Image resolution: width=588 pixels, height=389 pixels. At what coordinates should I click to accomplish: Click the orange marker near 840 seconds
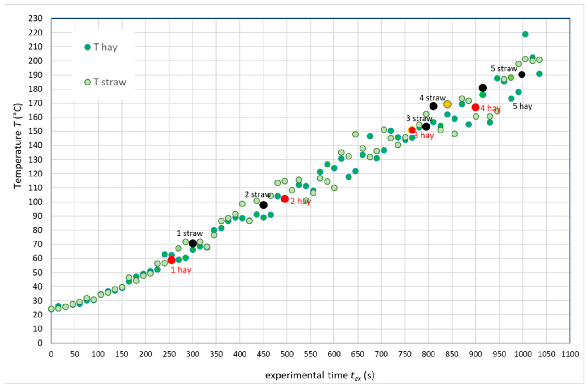click(x=447, y=104)
